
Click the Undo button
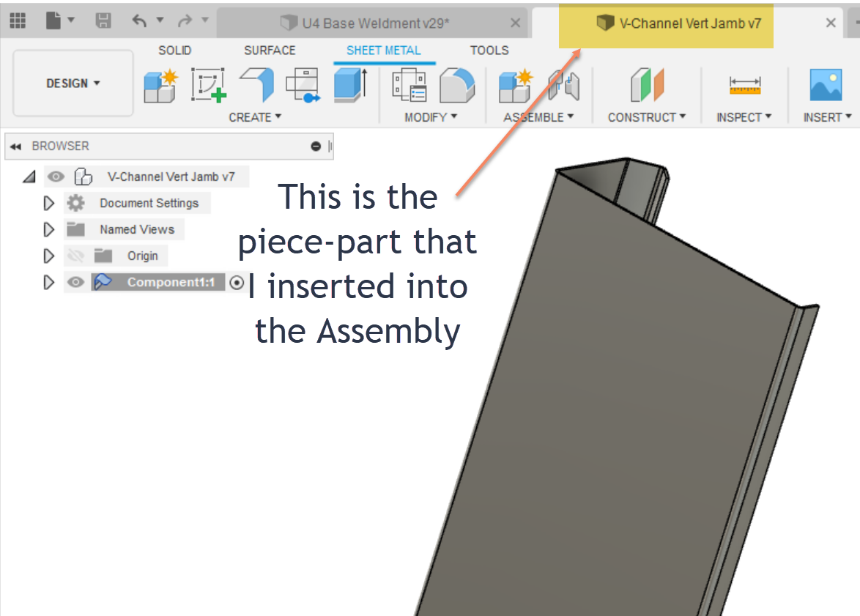point(139,21)
